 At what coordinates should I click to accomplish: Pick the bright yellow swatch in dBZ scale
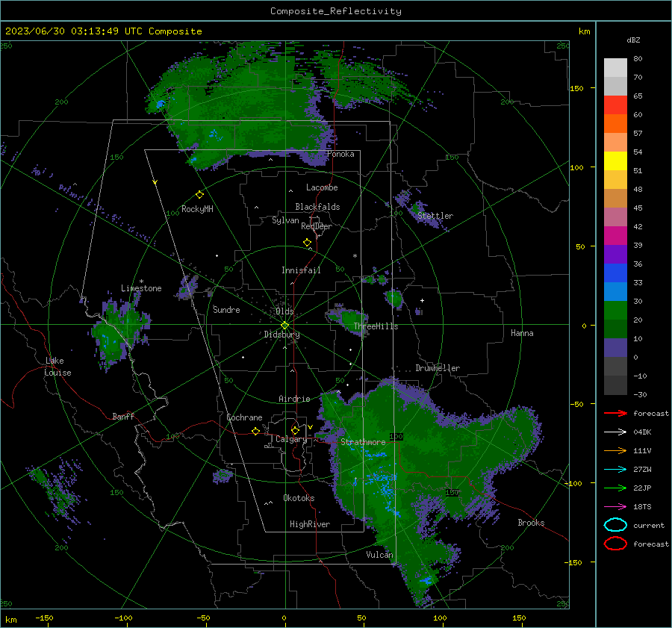[615, 161]
